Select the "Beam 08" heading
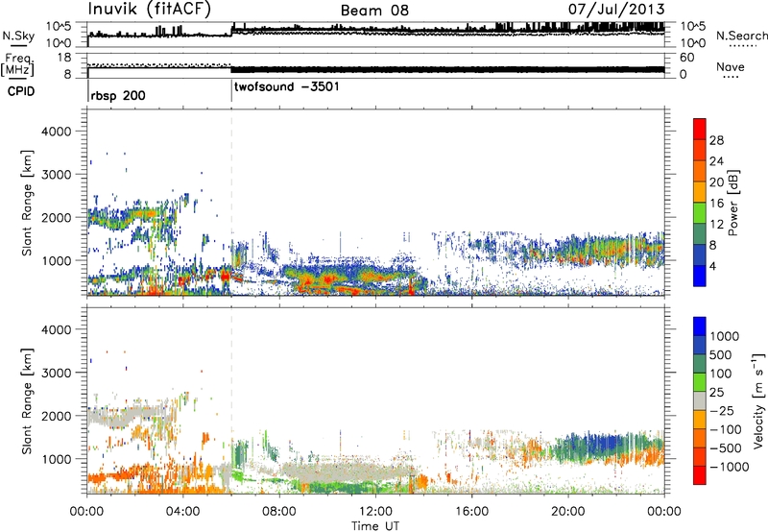 coord(374,11)
